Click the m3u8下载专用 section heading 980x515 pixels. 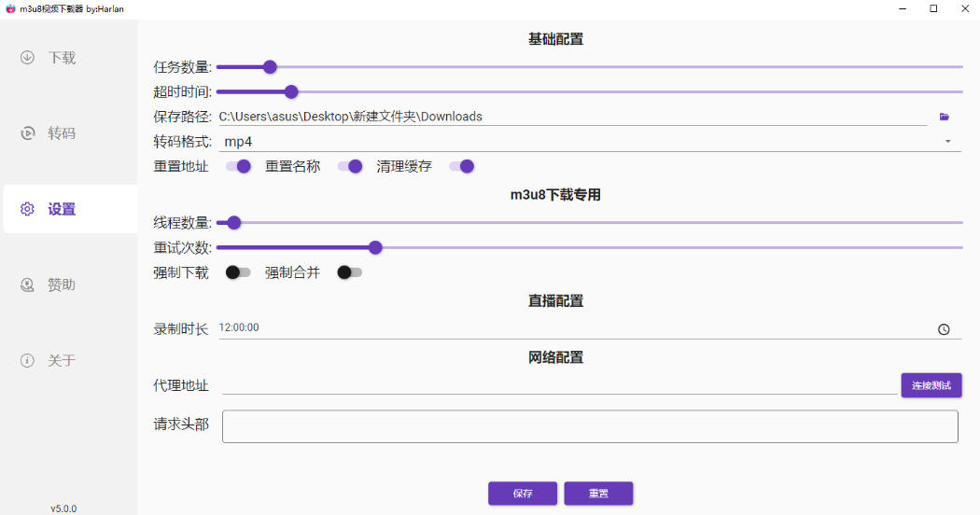(555, 194)
